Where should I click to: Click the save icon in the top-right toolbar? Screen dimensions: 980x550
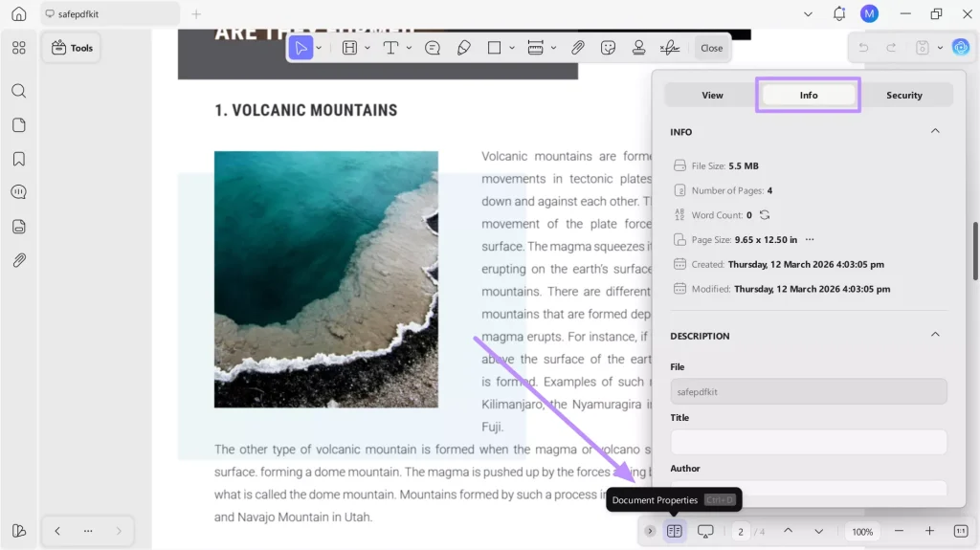pos(922,48)
